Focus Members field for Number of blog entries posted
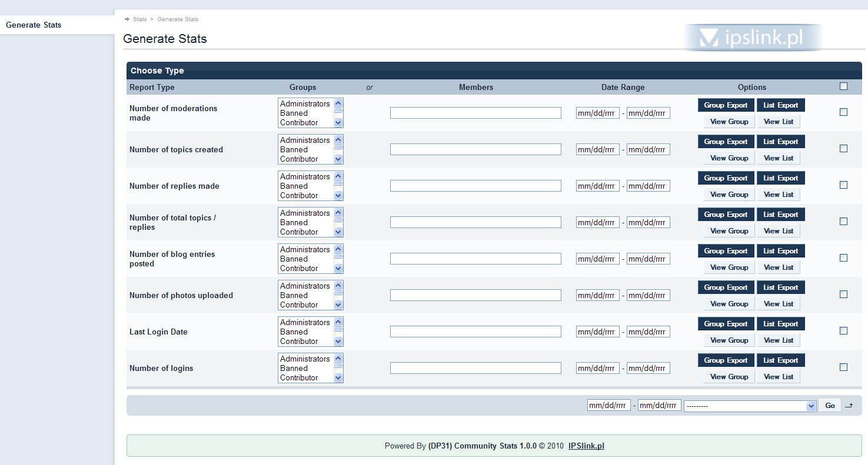Viewport: 868px width, 465px height. point(475,259)
